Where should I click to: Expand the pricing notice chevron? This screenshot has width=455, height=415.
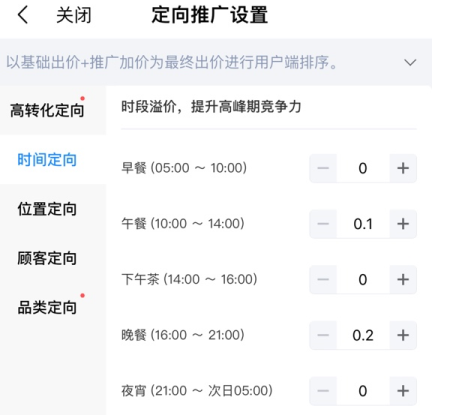(x=410, y=62)
